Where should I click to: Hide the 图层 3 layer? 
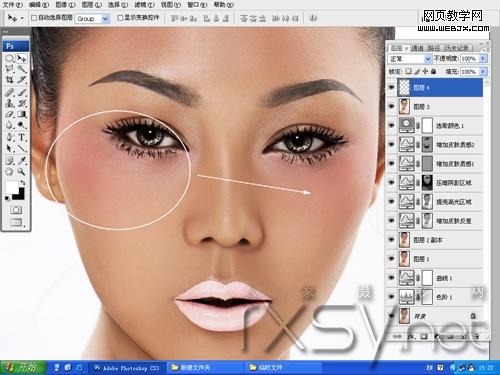(392, 106)
